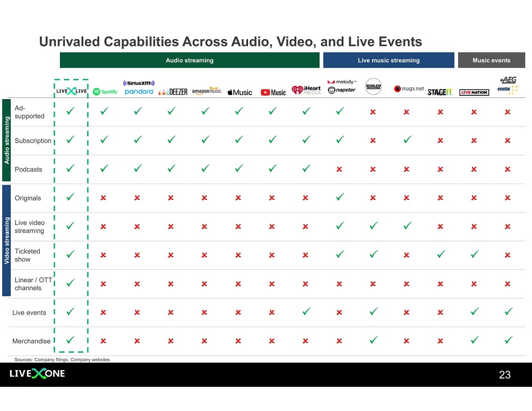Image resolution: width=532 pixels, height=411 pixels.
Task: Select the StageIt logo
Action: (440, 92)
